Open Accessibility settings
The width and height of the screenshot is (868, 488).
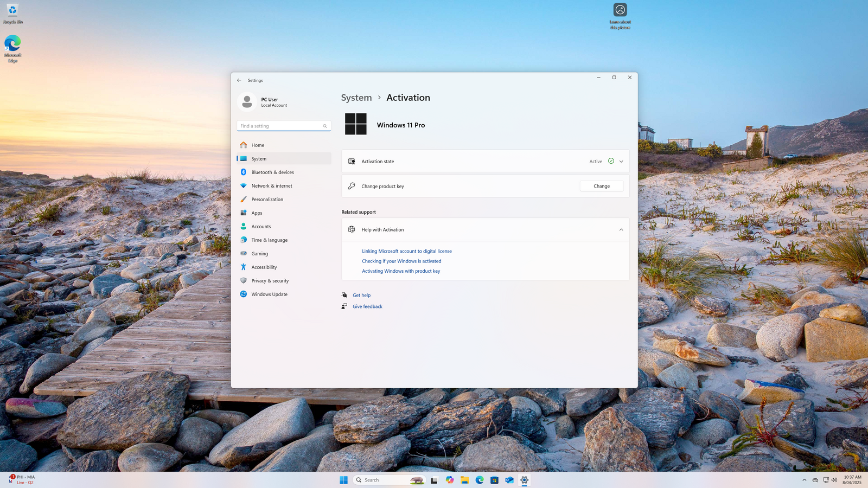(x=284, y=267)
